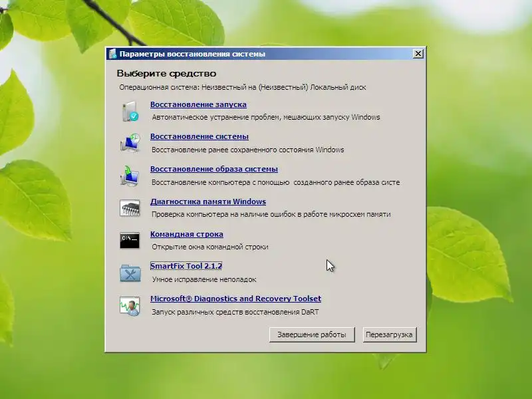Click the Параметры восстановления системы title
532x399 pixels.
192,54
